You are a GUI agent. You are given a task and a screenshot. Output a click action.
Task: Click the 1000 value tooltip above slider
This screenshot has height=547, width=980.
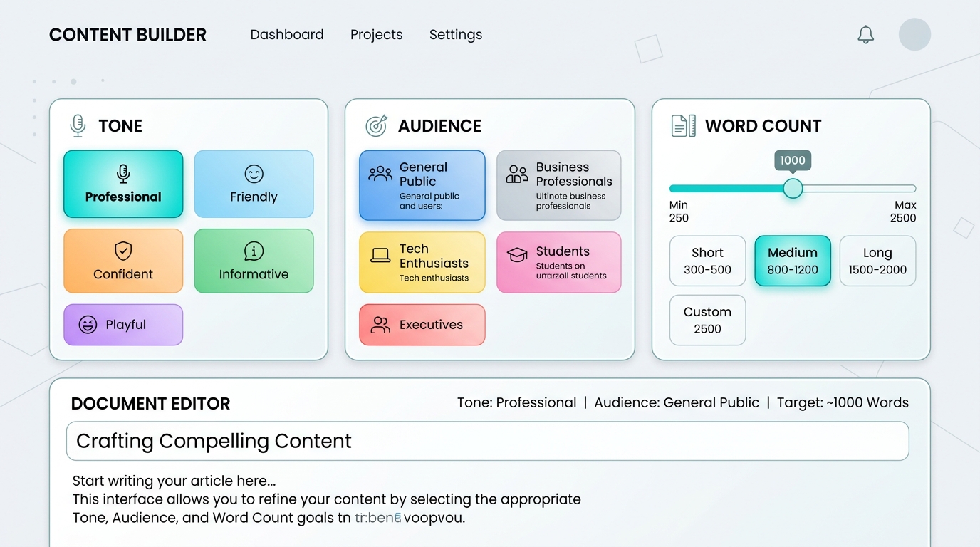click(x=793, y=161)
